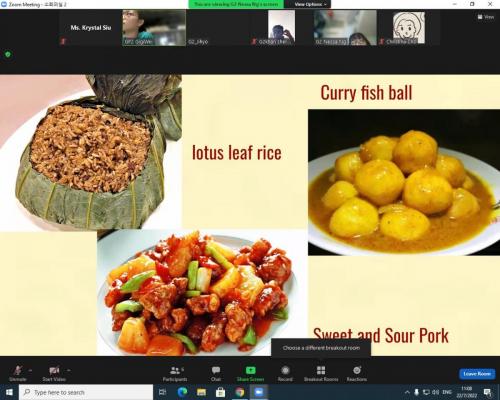
Task: Click the green encryption shield icon
Action: tap(8, 54)
